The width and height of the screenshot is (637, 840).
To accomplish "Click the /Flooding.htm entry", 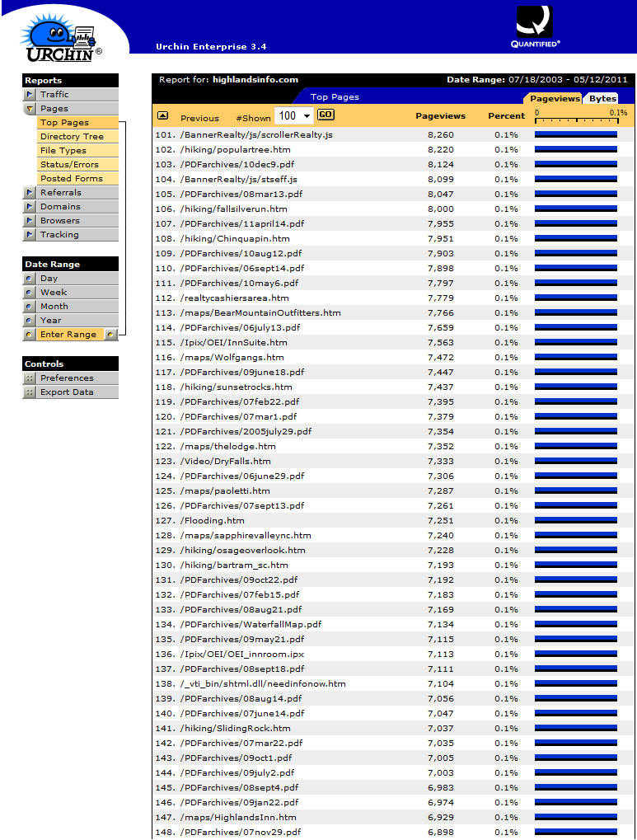I will pyautogui.click(x=212, y=520).
